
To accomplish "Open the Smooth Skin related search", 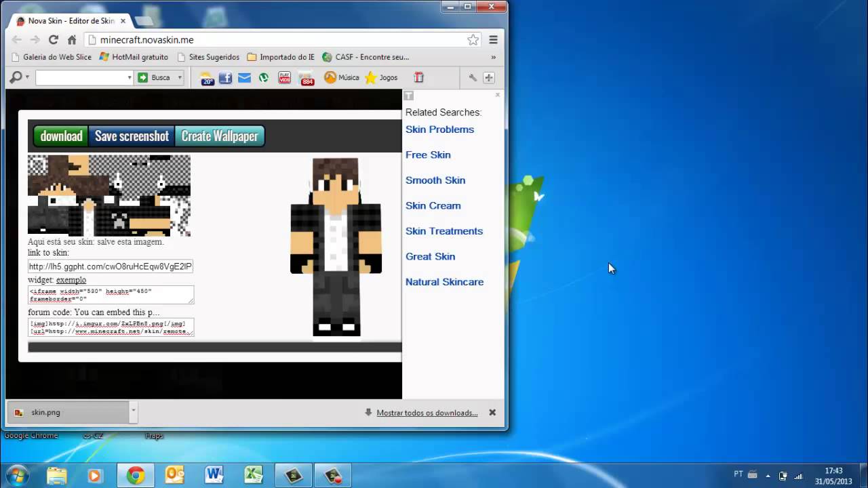I will tap(435, 180).
